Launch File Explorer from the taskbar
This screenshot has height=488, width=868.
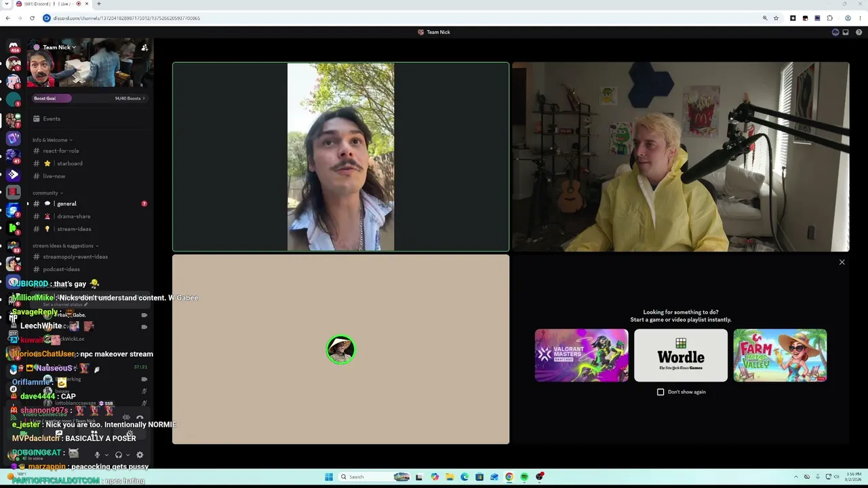click(449, 476)
